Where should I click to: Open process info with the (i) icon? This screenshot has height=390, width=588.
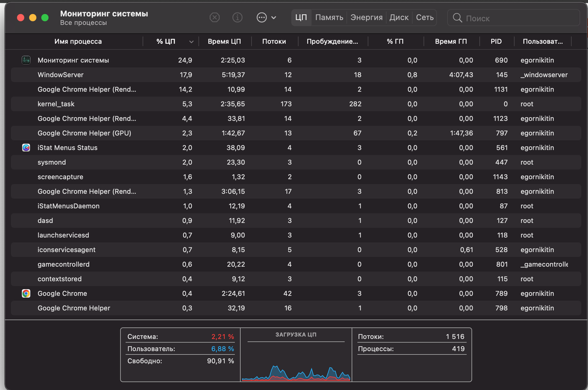point(238,18)
